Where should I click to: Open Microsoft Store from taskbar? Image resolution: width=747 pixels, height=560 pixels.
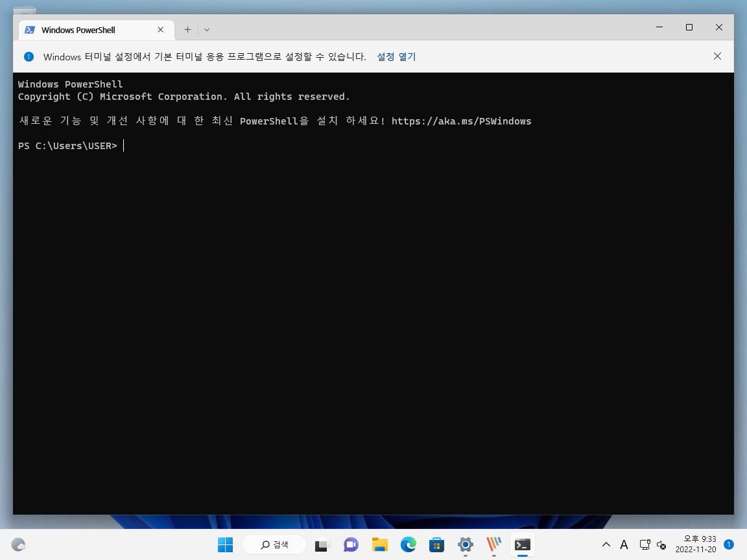tap(437, 544)
